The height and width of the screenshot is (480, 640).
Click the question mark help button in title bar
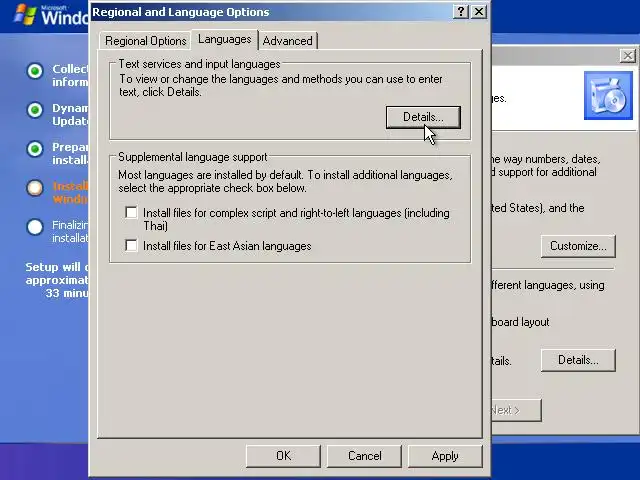[x=461, y=12]
